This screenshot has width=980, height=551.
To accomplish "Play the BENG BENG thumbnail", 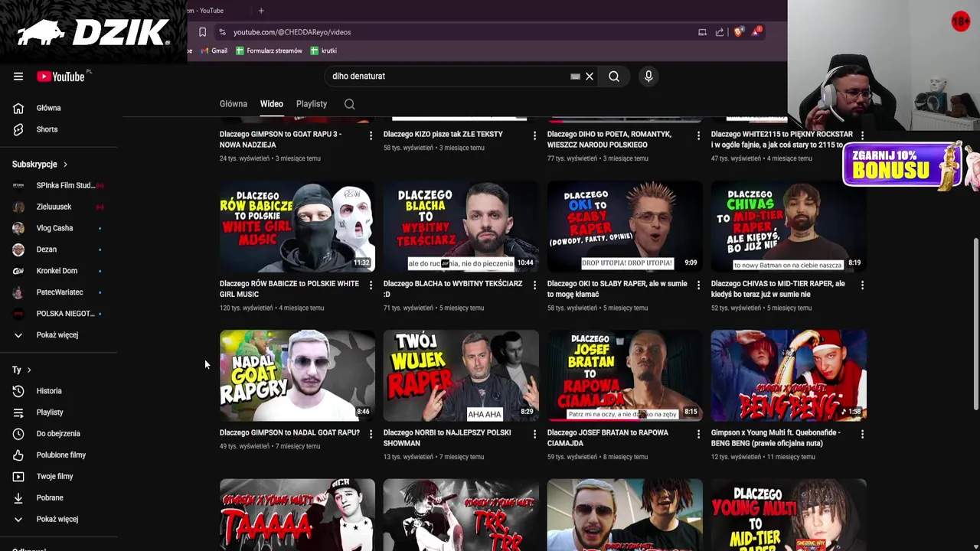I will (789, 376).
